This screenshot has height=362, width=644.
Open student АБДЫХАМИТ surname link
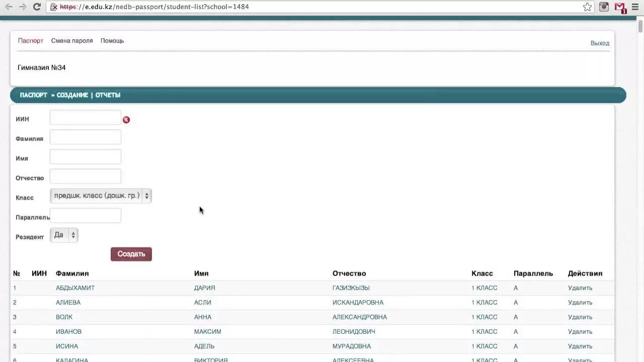click(x=75, y=288)
